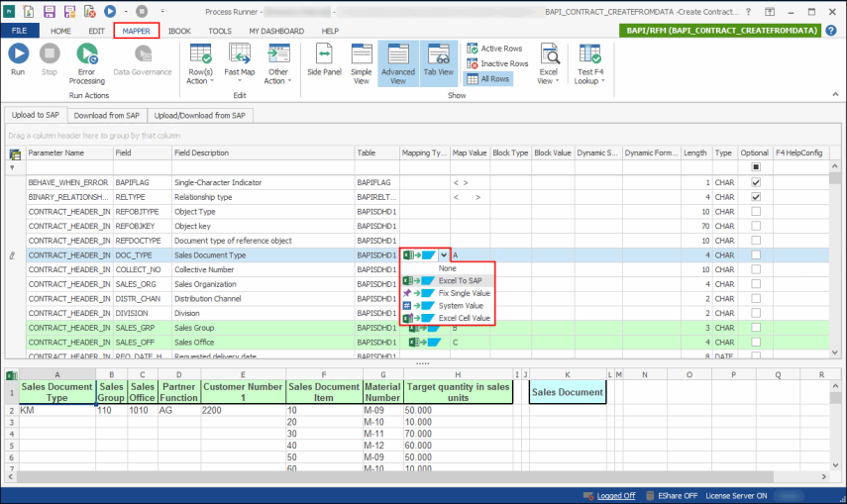Click the Logged Off link in status bar

click(x=616, y=496)
